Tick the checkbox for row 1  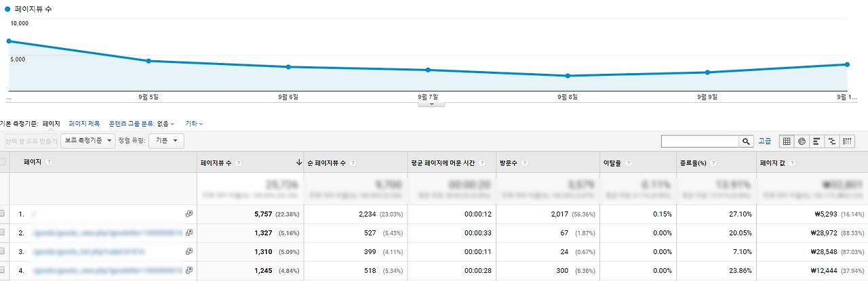[x=2, y=214]
